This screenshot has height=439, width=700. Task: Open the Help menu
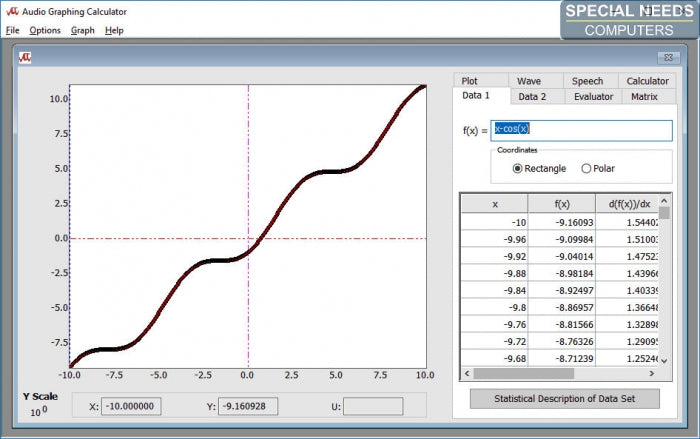click(x=114, y=30)
